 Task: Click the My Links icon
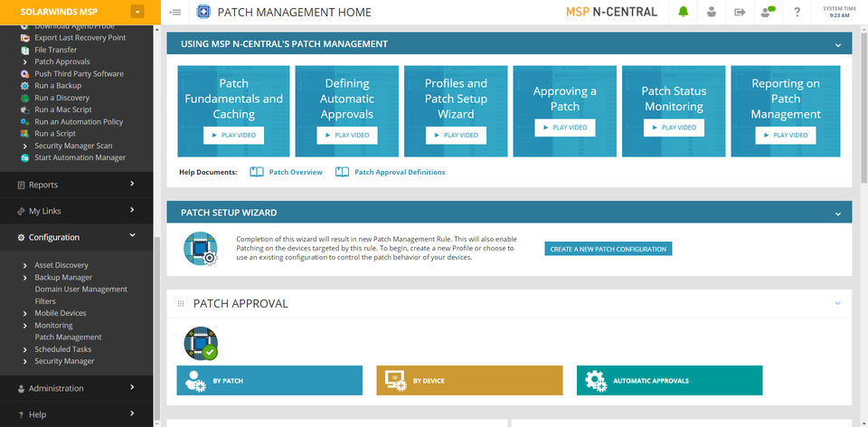(x=21, y=211)
